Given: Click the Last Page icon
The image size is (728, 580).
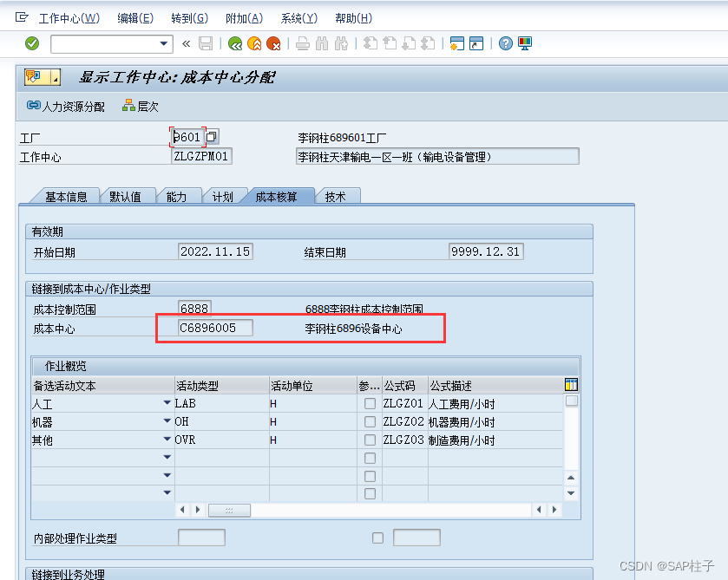Looking at the screenshot, I should pos(428,43).
